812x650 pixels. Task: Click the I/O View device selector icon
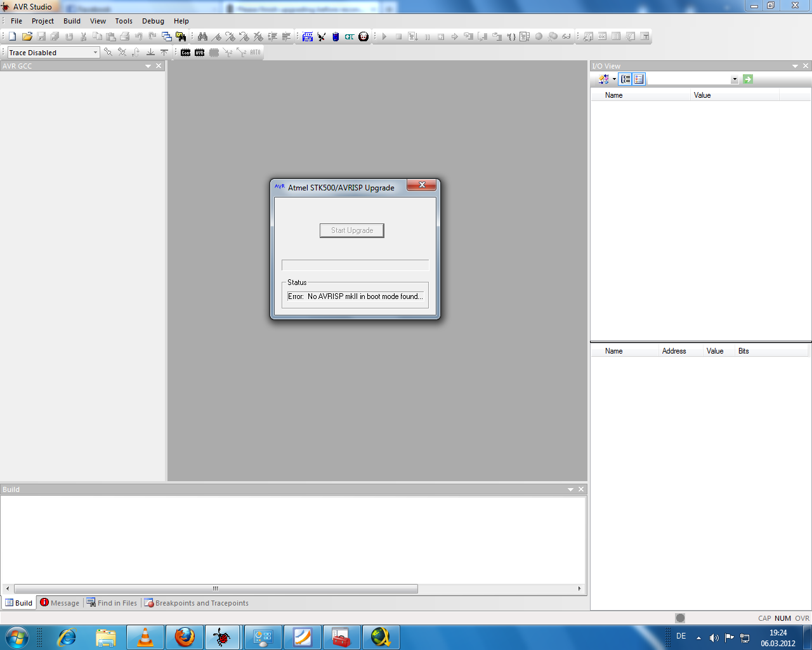click(604, 79)
